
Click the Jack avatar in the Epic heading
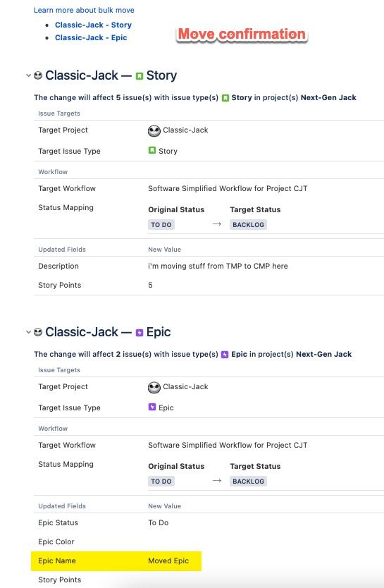coord(38,332)
